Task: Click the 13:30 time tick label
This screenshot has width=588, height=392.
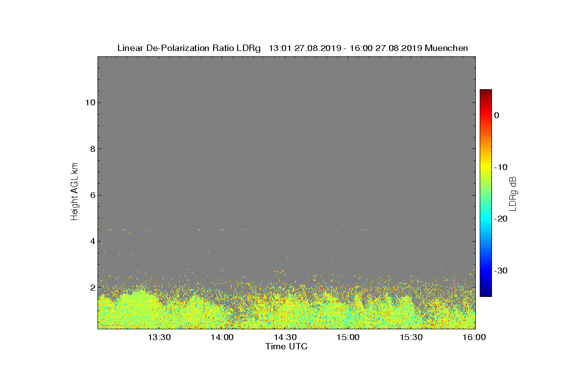Action: tap(159, 337)
